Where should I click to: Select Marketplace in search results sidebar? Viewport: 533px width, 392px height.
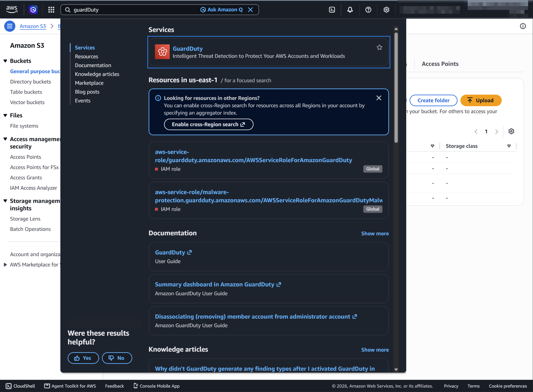pos(89,83)
